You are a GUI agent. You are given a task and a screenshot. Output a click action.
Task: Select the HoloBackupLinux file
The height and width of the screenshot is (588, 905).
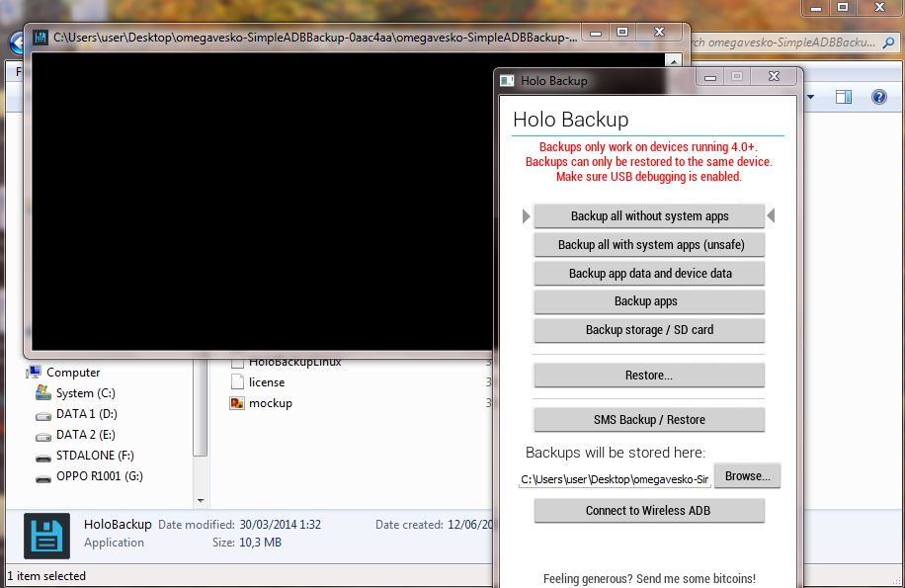[x=295, y=363]
